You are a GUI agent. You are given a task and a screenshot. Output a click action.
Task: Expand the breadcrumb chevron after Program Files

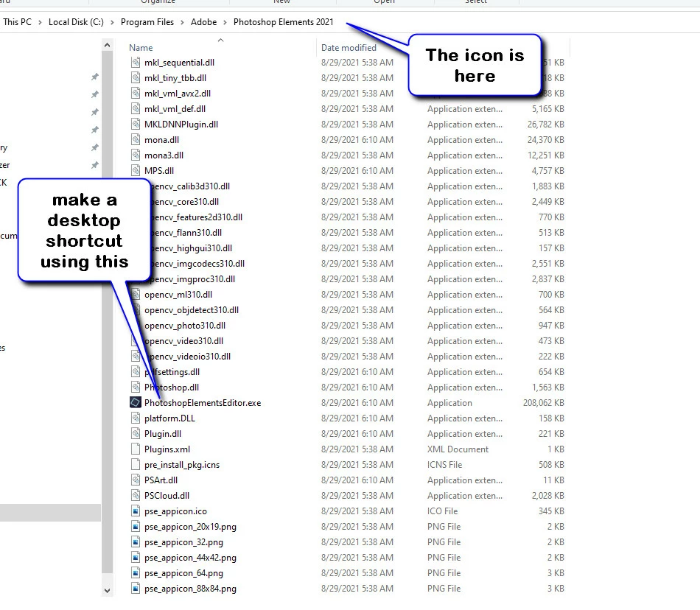pyautogui.click(x=182, y=22)
